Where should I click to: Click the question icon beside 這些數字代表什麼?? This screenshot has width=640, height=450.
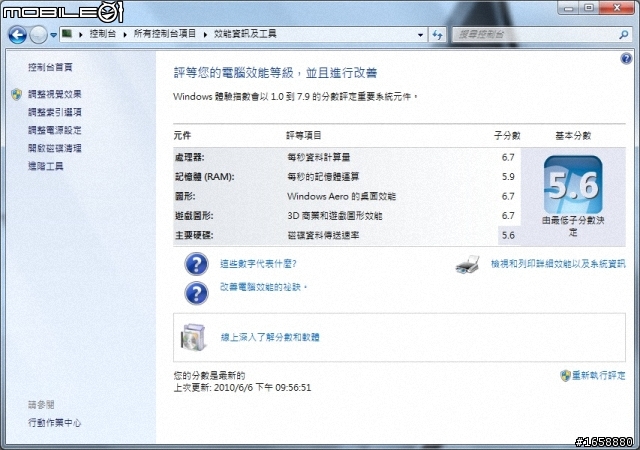(196, 264)
